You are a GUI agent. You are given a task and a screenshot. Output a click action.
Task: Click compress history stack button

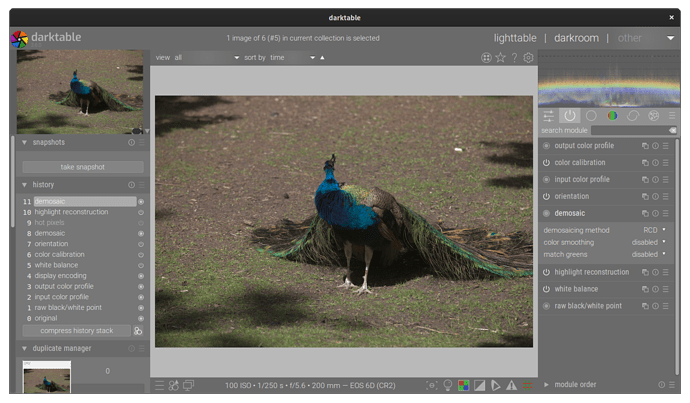77,331
